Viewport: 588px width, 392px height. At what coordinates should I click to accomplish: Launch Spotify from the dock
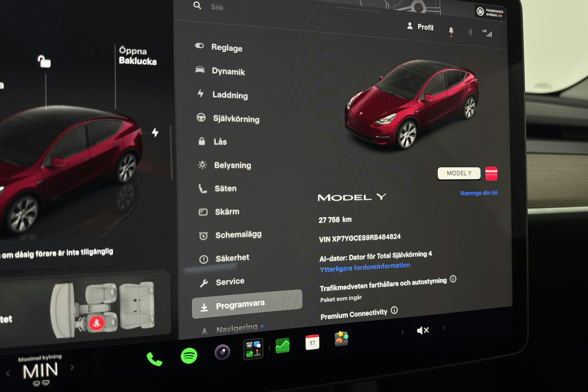pos(189,356)
